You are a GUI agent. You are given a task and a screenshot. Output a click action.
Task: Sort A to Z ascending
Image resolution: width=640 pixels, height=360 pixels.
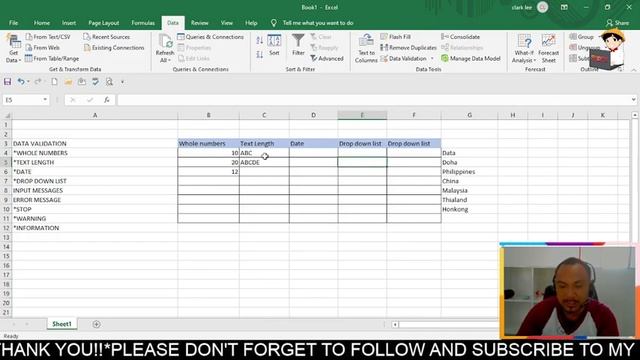click(x=260, y=40)
